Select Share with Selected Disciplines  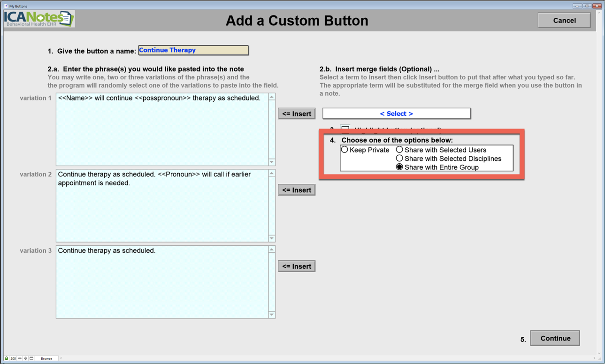[399, 159]
